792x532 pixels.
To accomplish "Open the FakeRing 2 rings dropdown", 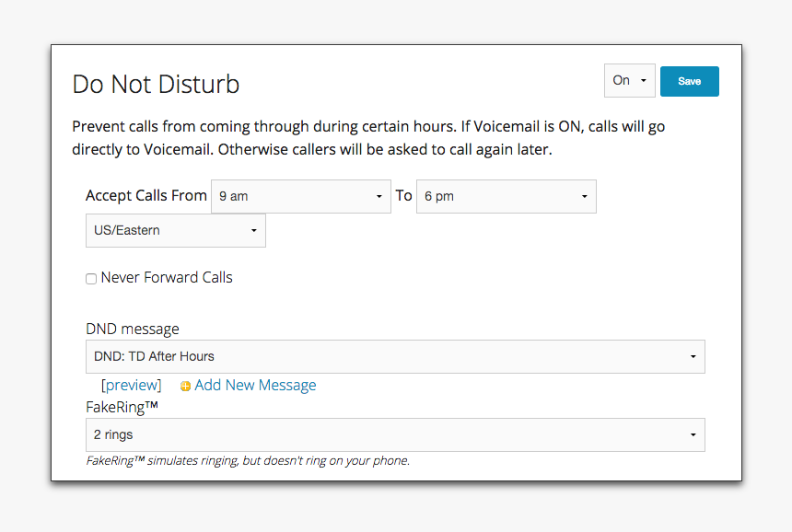I will tap(395, 434).
